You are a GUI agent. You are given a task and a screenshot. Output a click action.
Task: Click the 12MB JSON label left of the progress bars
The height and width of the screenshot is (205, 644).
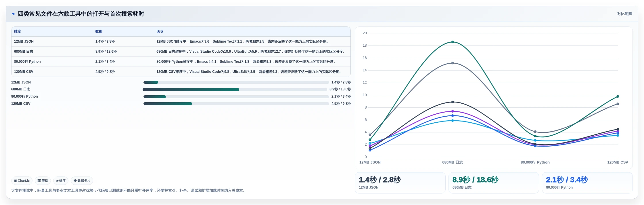[x=21, y=82]
